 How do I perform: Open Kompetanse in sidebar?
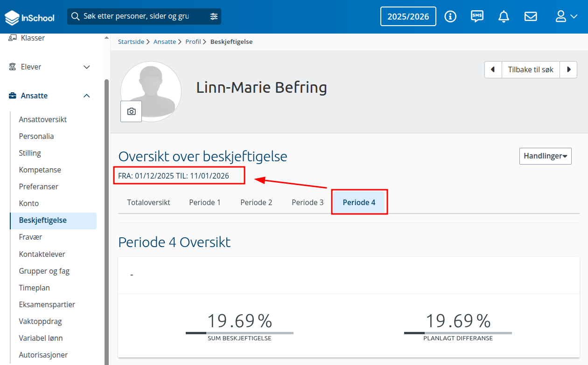[40, 170]
